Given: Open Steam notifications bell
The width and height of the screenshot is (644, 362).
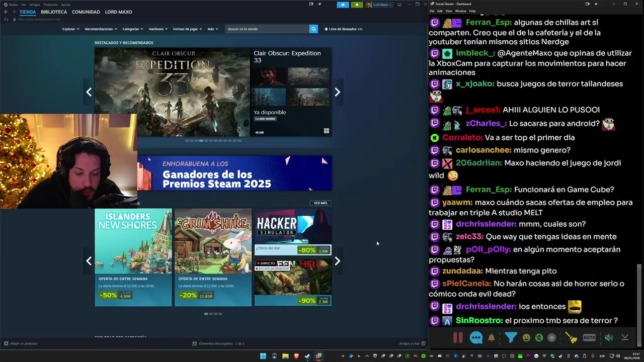Looking at the screenshot, I should point(357,5).
